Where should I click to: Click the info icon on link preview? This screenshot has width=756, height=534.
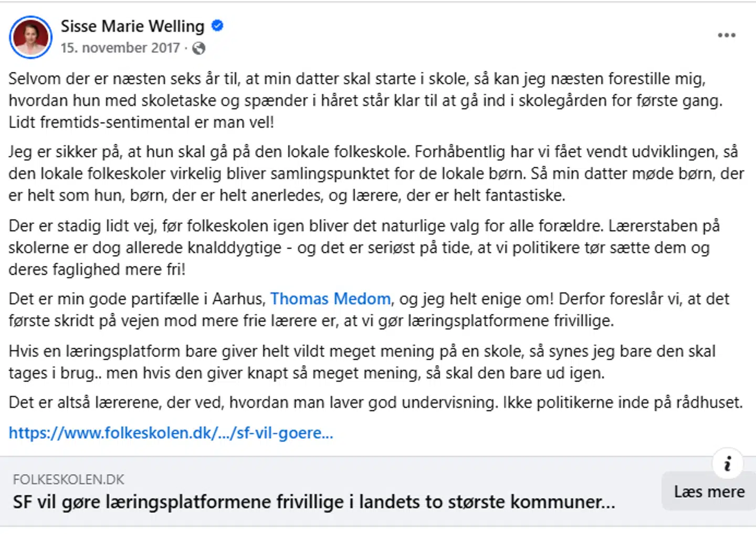pyautogui.click(x=728, y=464)
